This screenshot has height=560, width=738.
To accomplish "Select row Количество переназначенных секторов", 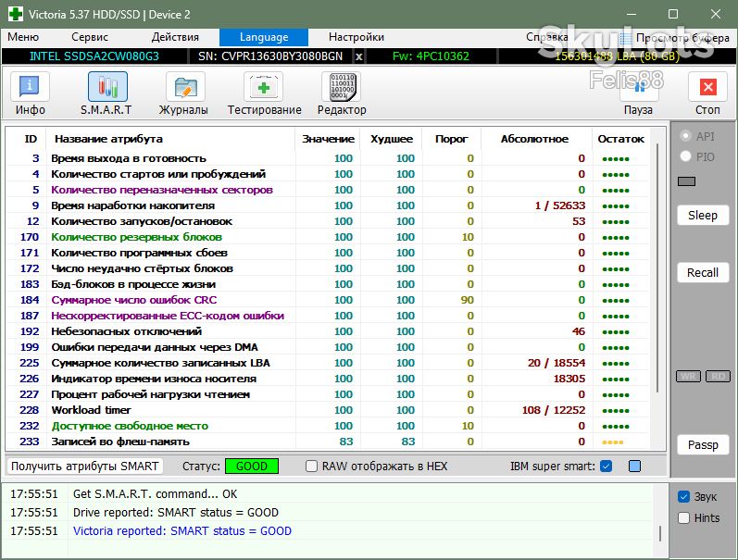I will coord(328,190).
